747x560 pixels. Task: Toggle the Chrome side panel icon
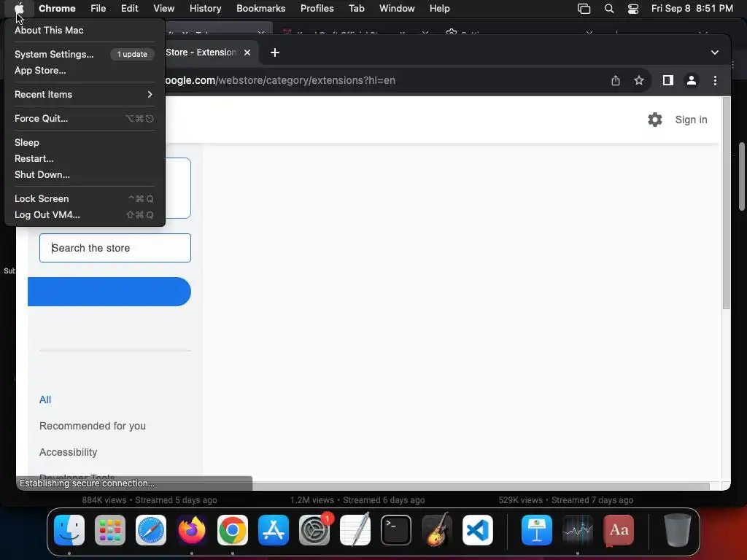tap(668, 80)
